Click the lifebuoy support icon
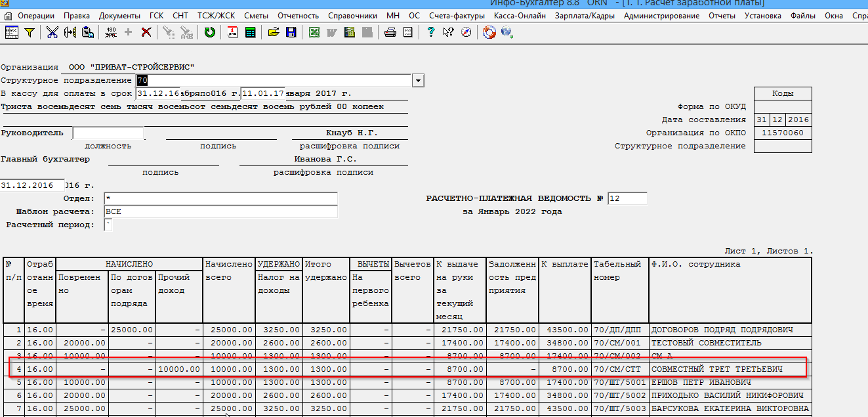Viewport: 868px width, 417px height. pos(489,32)
